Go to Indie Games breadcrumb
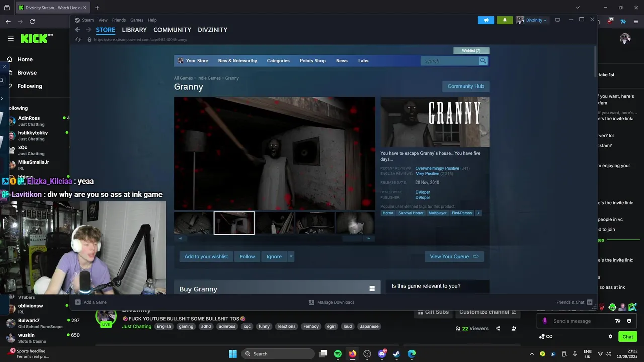Screen dimensions: 644x362 coord(209,78)
